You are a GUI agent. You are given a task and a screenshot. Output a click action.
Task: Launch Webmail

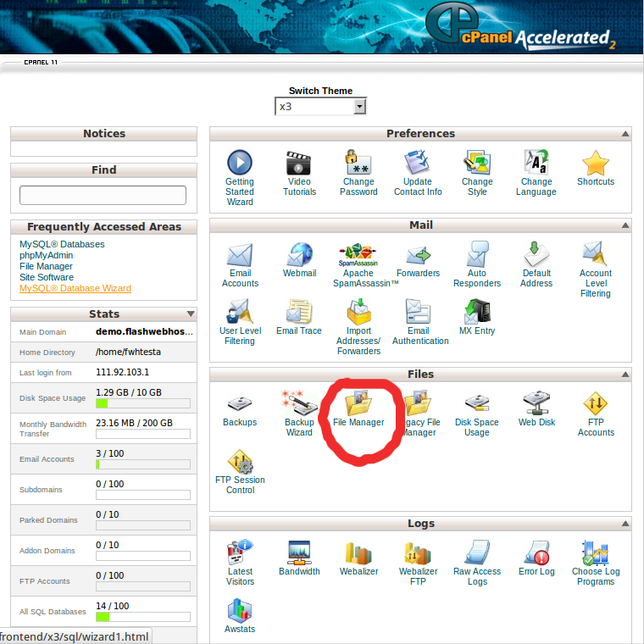[x=299, y=255]
